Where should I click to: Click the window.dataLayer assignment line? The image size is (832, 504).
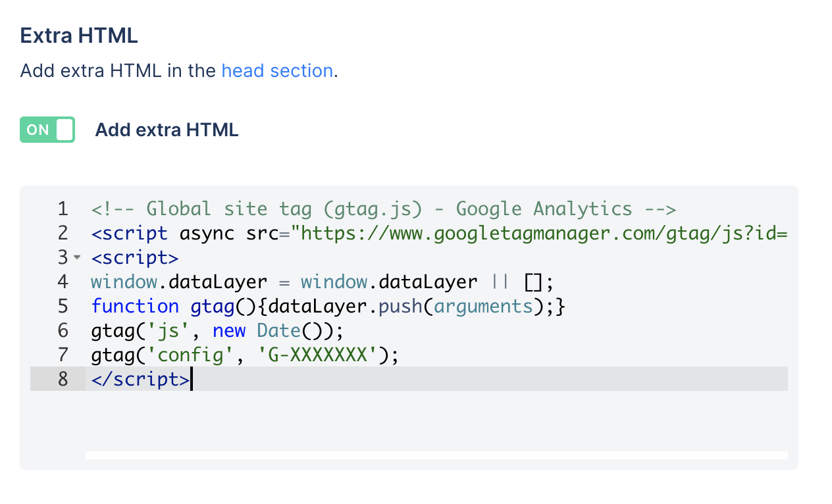click(323, 282)
